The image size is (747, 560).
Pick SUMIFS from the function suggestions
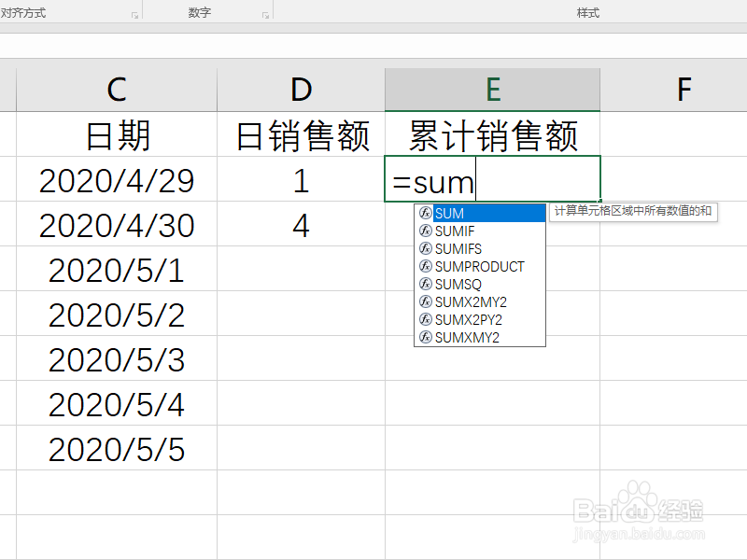point(480,248)
